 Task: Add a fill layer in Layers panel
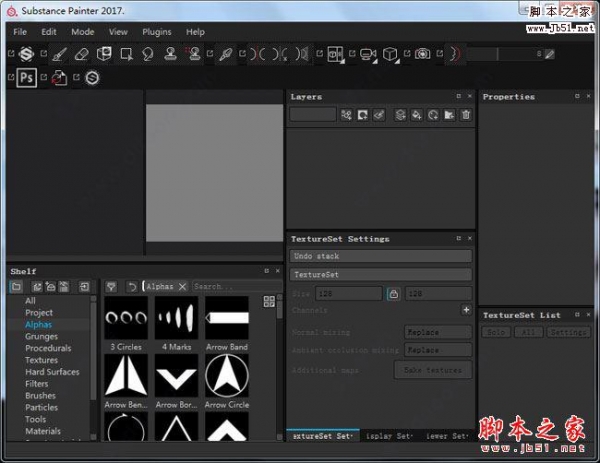pyautogui.click(x=416, y=115)
